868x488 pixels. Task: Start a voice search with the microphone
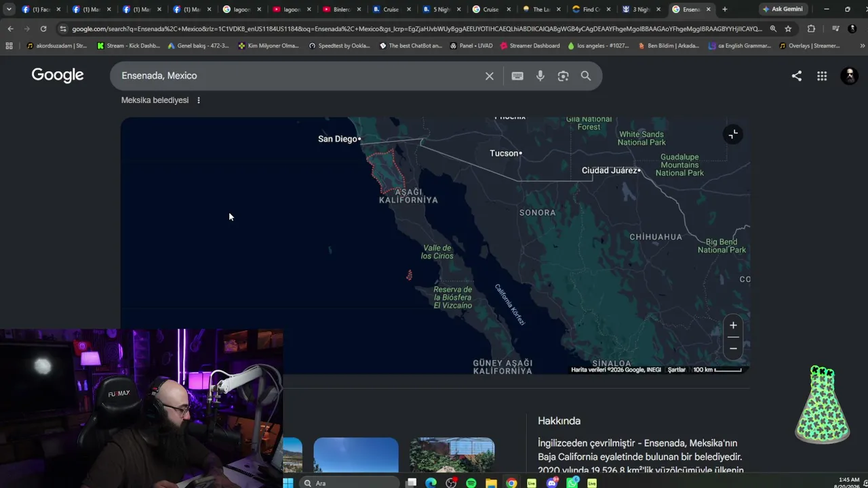pos(540,76)
